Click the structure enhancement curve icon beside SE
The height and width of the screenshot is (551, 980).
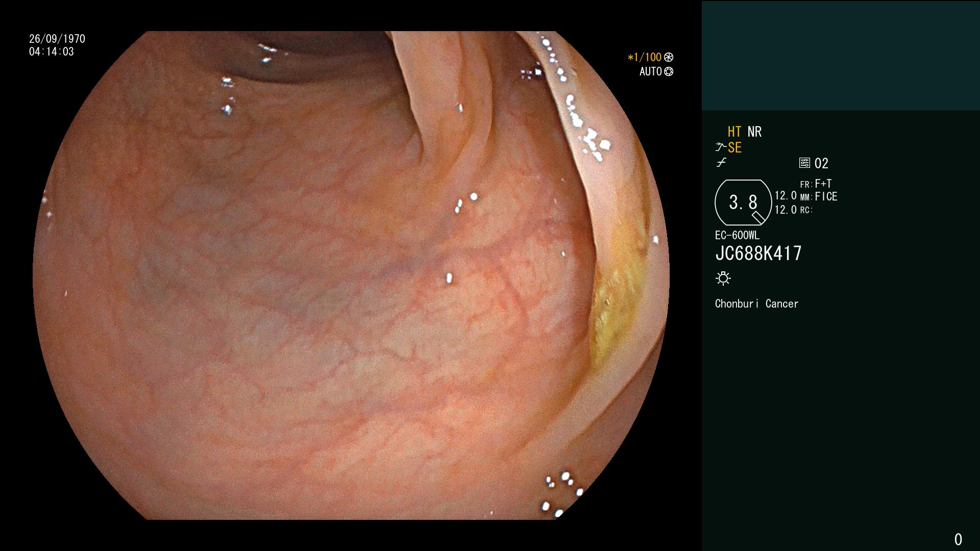tap(721, 147)
